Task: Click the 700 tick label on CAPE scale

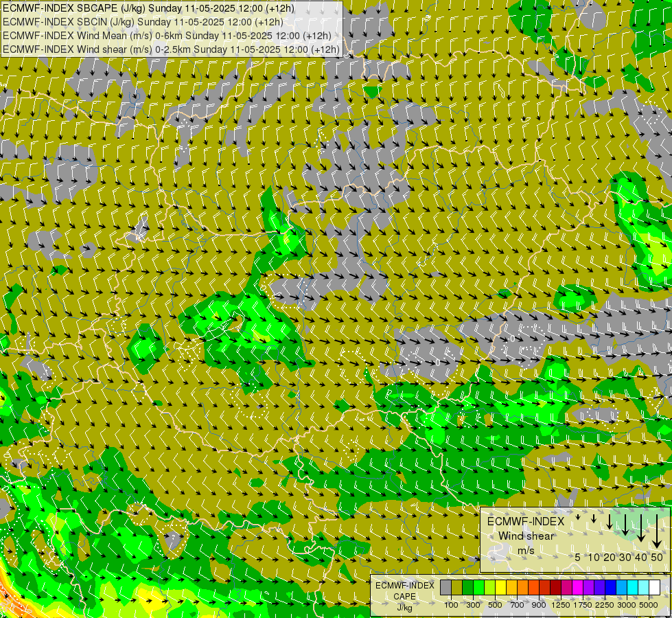Action: 518,605
